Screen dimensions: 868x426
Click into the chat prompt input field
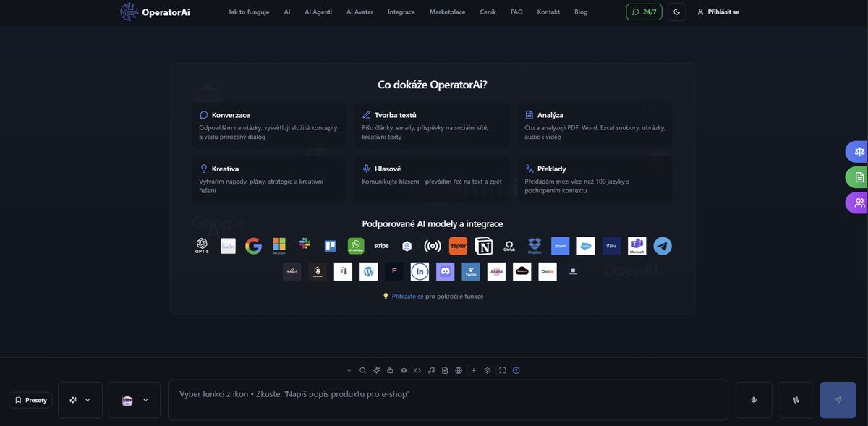pyautogui.click(x=448, y=400)
